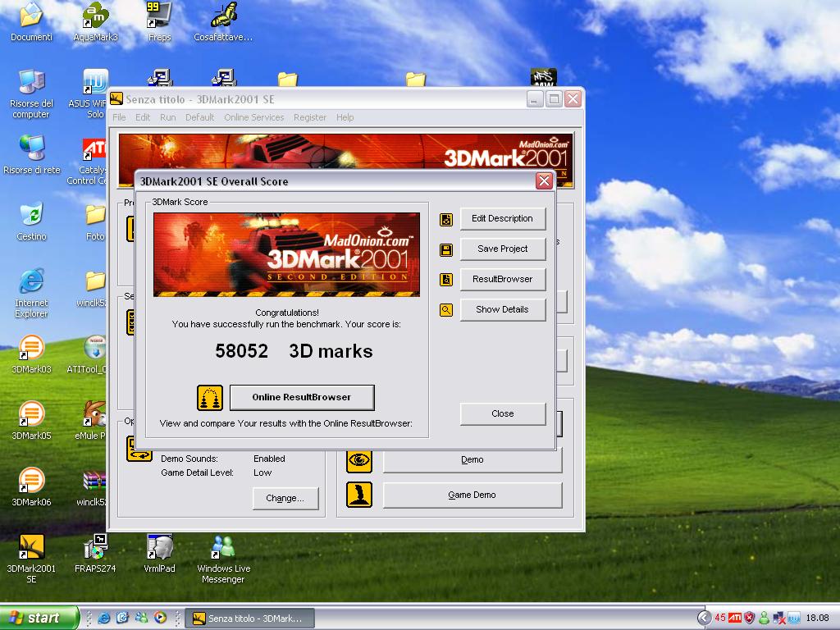The image size is (840, 630).
Task: Click the eye icon beside Demo button
Action: [x=359, y=460]
